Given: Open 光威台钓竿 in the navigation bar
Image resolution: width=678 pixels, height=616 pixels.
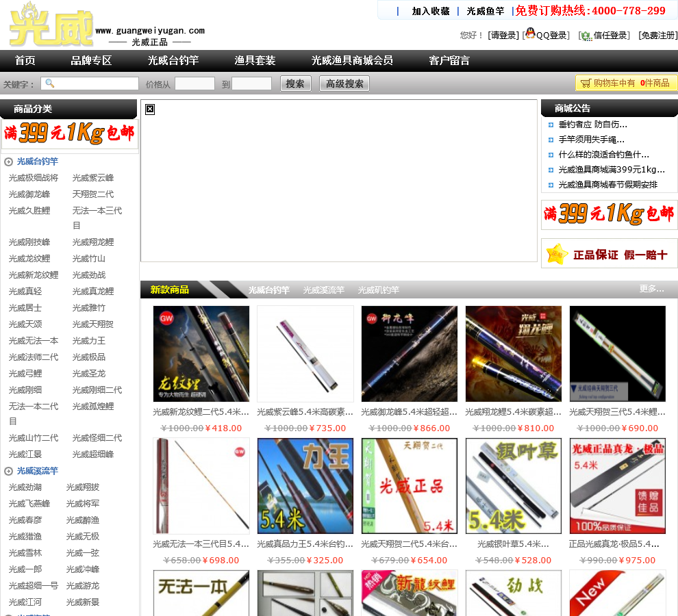Looking at the screenshot, I should coord(173,60).
